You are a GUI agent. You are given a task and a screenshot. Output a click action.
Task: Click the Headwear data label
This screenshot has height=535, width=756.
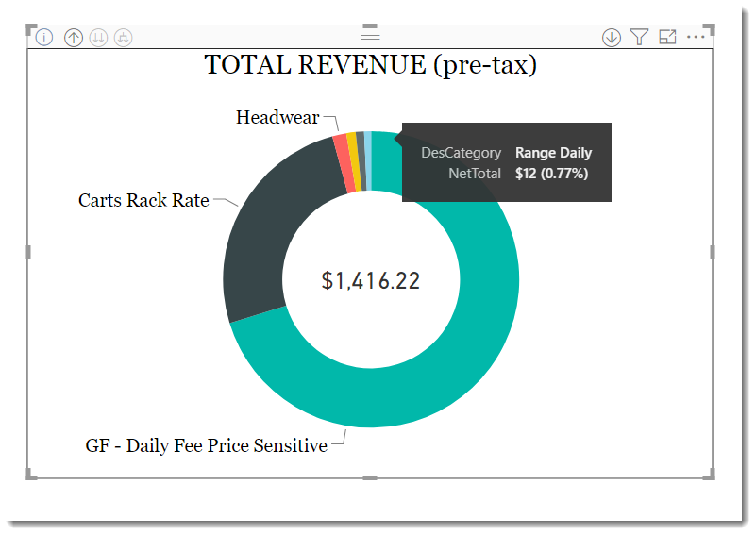[x=277, y=117]
